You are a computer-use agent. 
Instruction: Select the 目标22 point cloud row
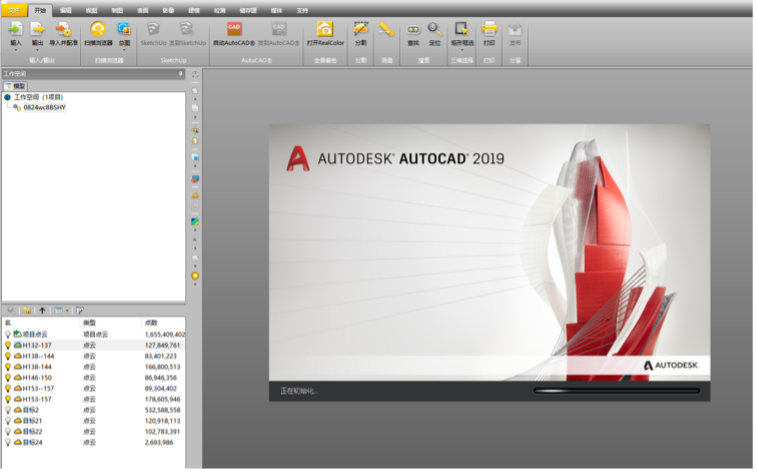(94, 431)
